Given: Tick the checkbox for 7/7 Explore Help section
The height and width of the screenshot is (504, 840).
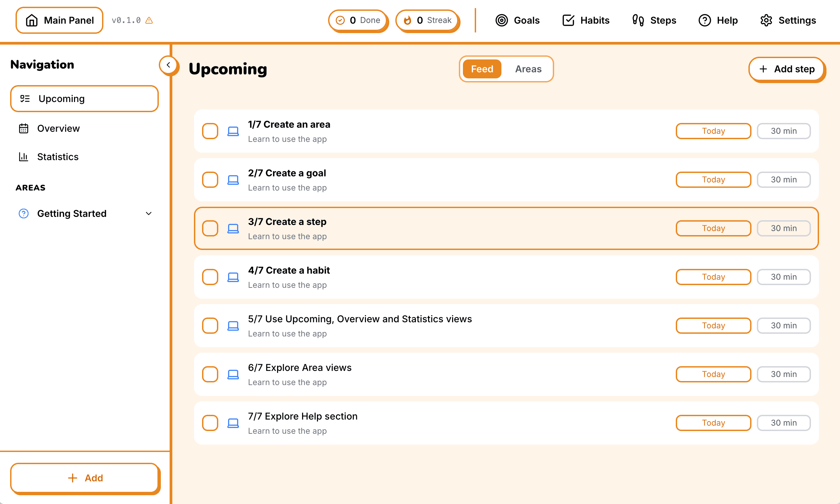Looking at the screenshot, I should [x=210, y=423].
